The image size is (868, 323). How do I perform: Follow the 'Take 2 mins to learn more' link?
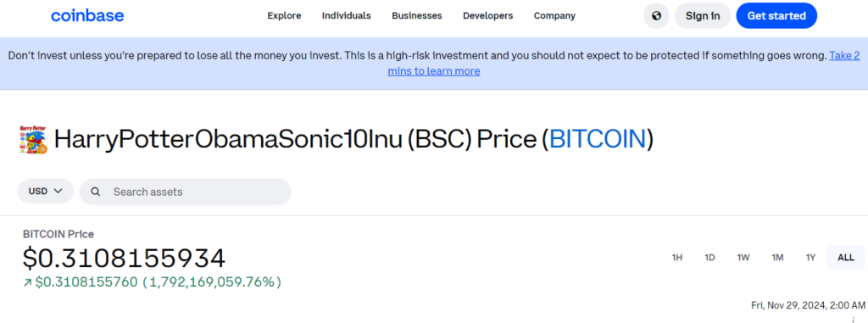click(624, 64)
